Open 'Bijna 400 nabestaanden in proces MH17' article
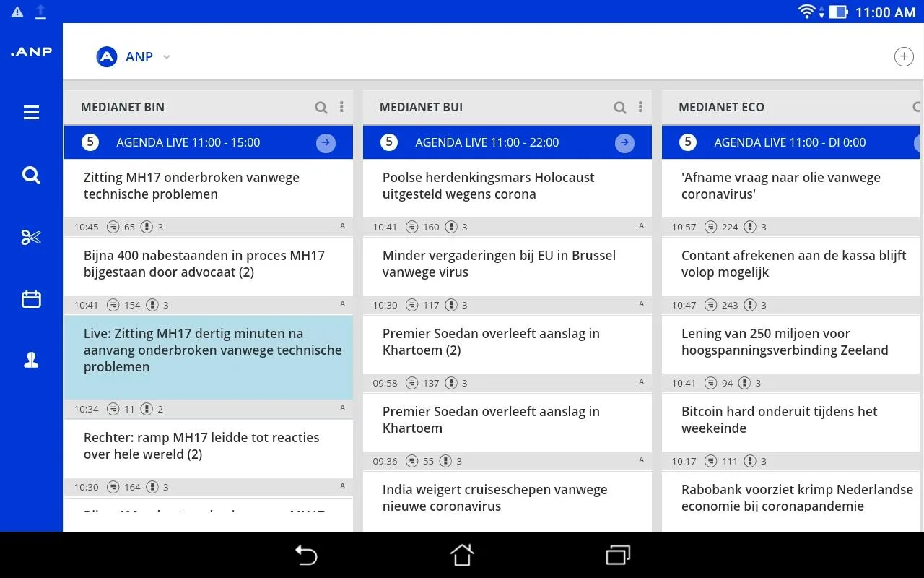Viewport: 924px width, 578px height. point(209,266)
